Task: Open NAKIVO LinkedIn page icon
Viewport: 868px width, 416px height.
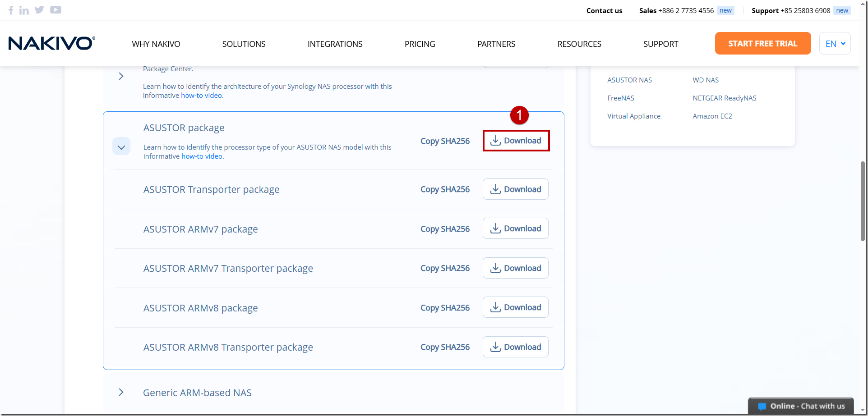Action: pyautogui.click(x=24, y=10)
